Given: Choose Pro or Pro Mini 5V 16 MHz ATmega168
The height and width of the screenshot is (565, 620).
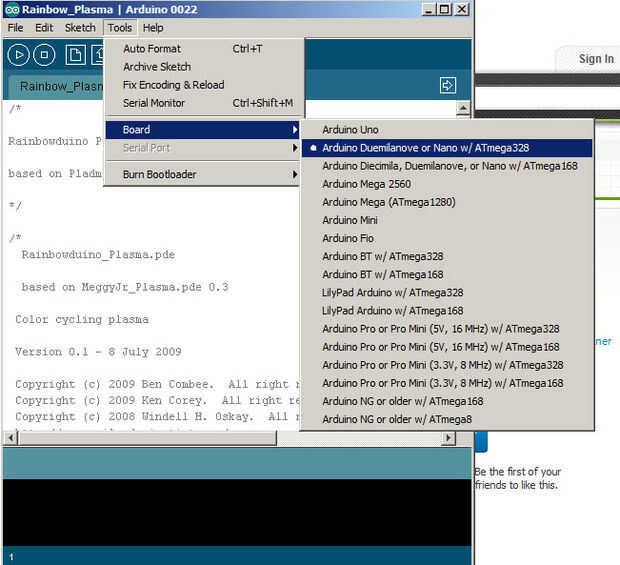Looking at the screenshot, I should click(x=447, y=347).
